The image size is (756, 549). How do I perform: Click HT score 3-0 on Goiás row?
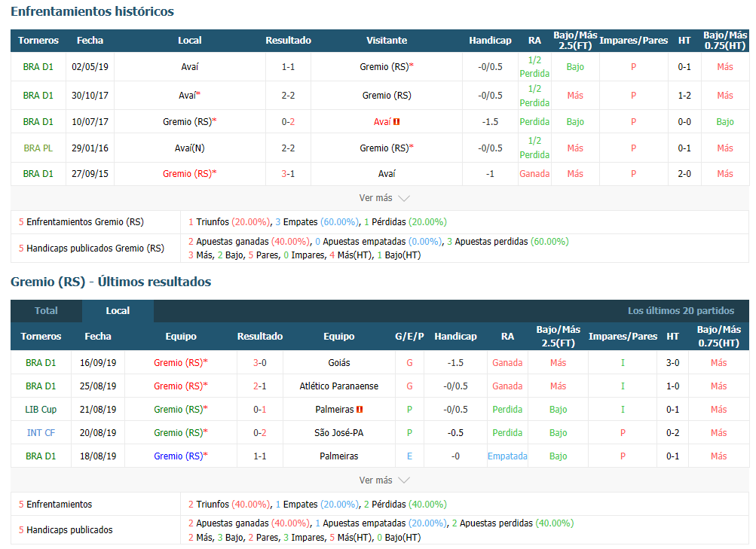point(672,363)
